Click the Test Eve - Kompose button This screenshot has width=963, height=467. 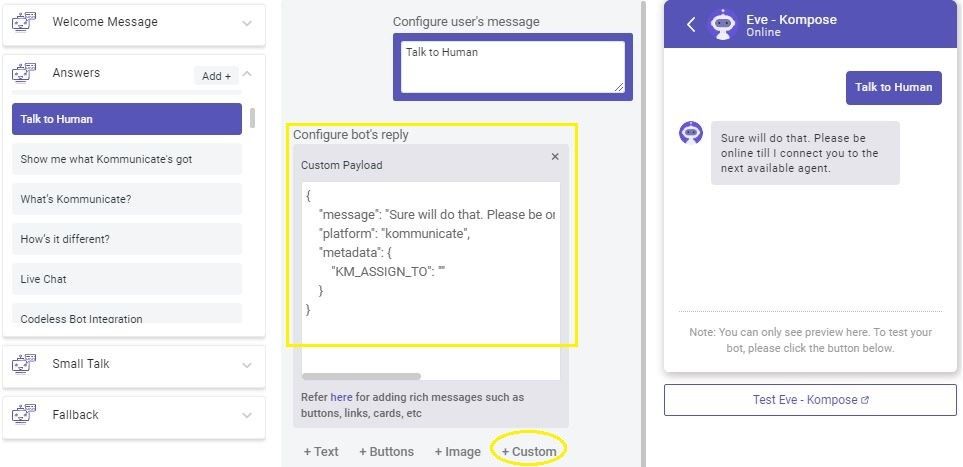click(x=810, y=400)
